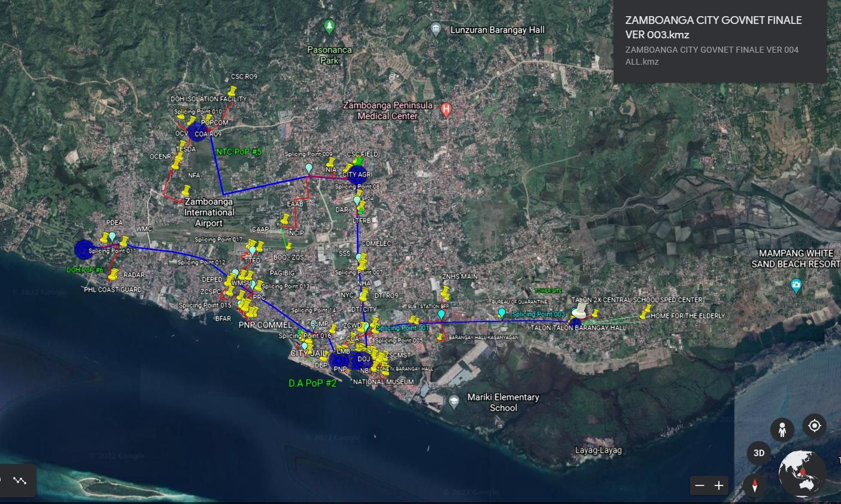Viewport: 841px width, 504px height.
Task: Click the Zamboanga International Airport label
Action: coord(209,212)
